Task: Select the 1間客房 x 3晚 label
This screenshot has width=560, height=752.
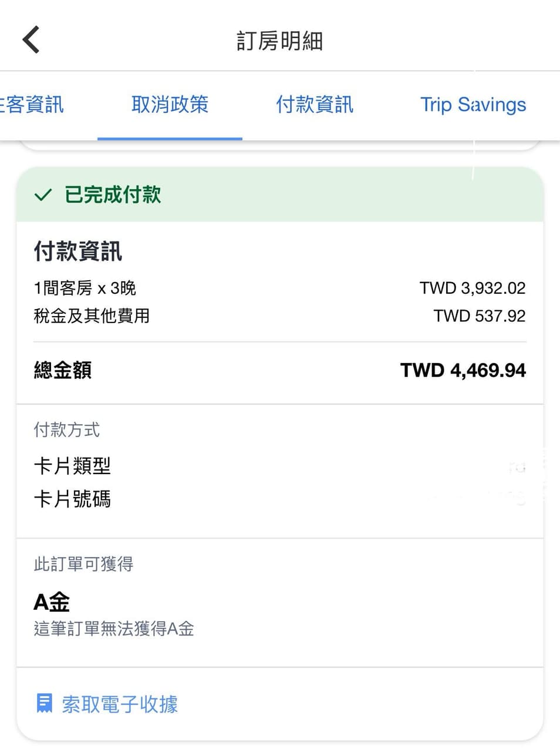Action: point(85,288)
